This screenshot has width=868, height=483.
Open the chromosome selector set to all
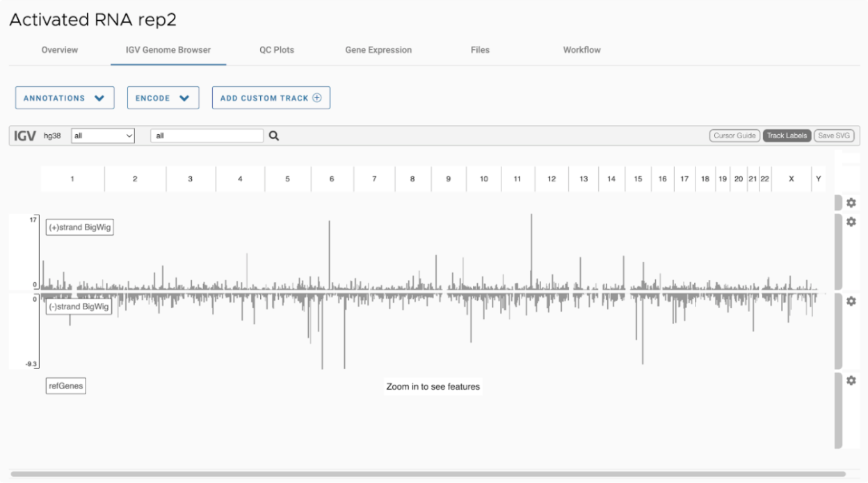[x=103, y=136]
